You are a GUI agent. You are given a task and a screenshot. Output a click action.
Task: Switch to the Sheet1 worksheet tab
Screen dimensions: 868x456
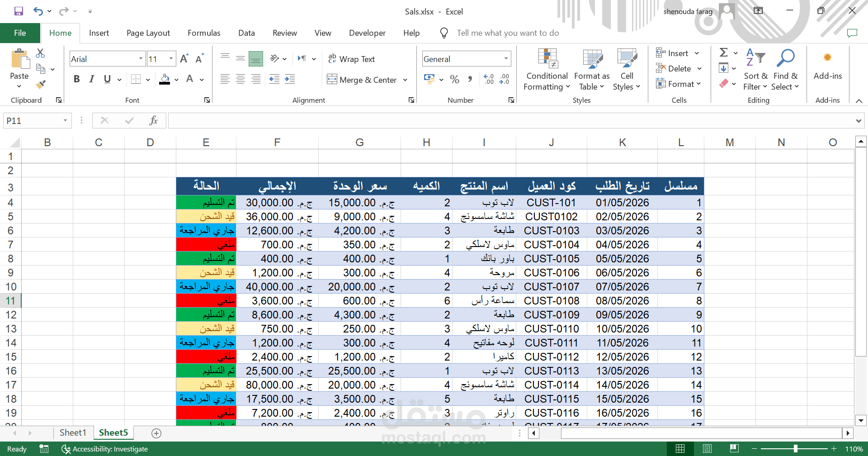pos(73,433)
